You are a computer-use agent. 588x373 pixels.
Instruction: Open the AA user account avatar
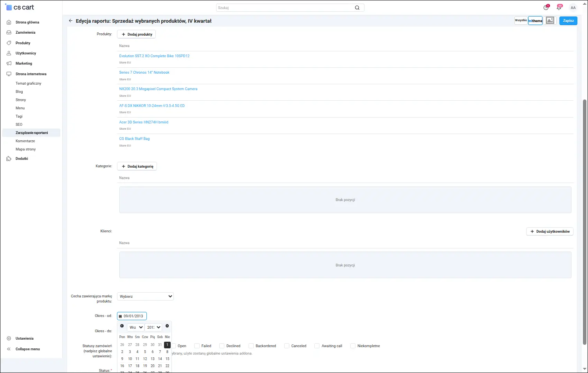573,8
